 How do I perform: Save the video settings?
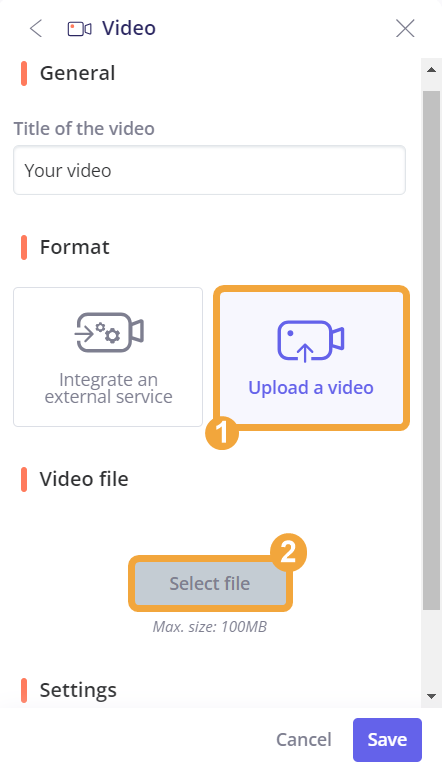click(x=387, y=740)
